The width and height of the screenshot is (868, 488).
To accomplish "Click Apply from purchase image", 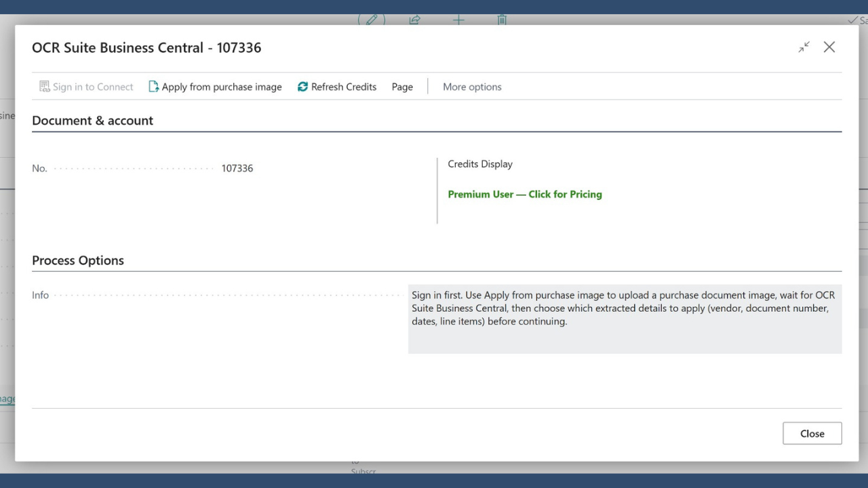I will click(x=215, y=87).
